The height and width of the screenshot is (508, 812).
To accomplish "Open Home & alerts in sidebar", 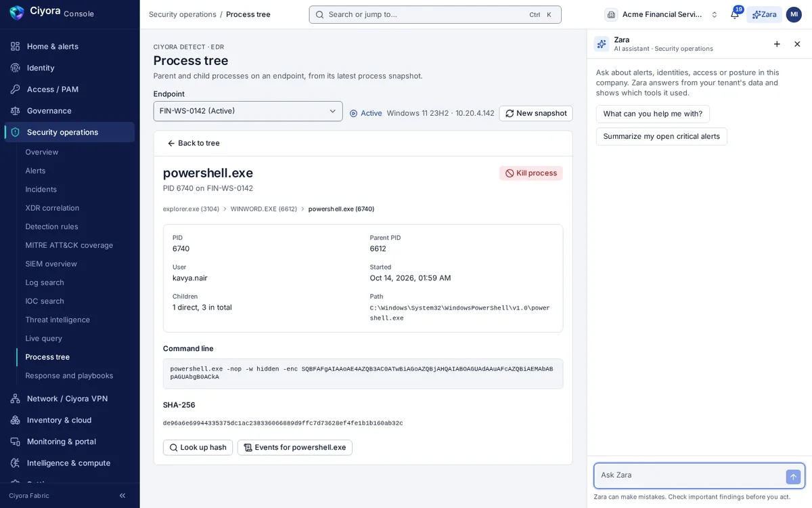I will click(70, 46).
